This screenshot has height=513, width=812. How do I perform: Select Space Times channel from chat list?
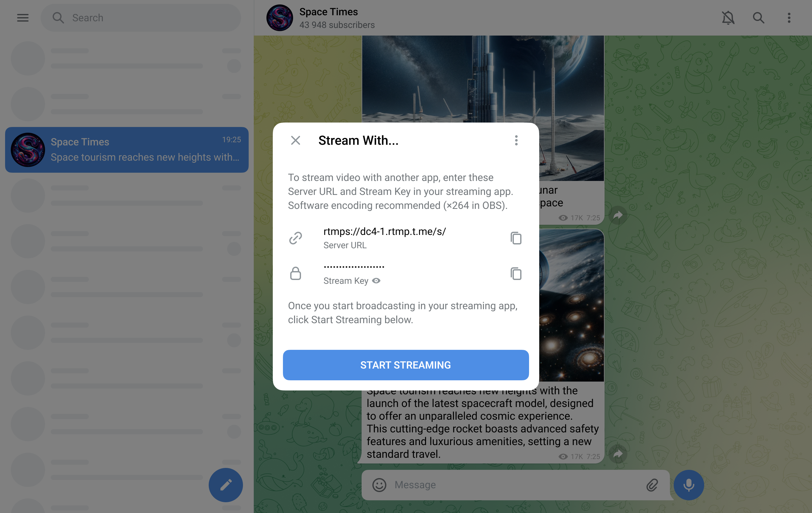tap(126, 150)
